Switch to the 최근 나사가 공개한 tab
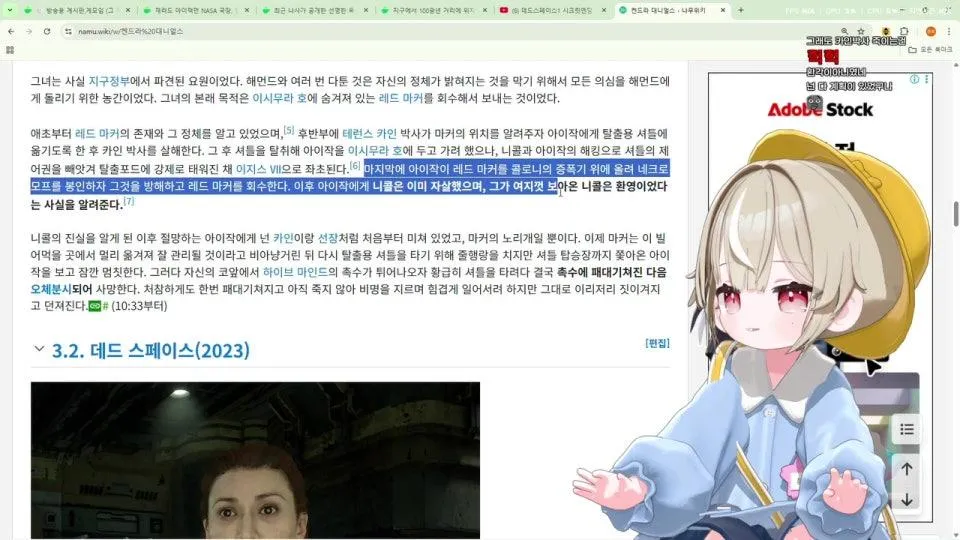960x540 pixels. [x=313, y=10]
